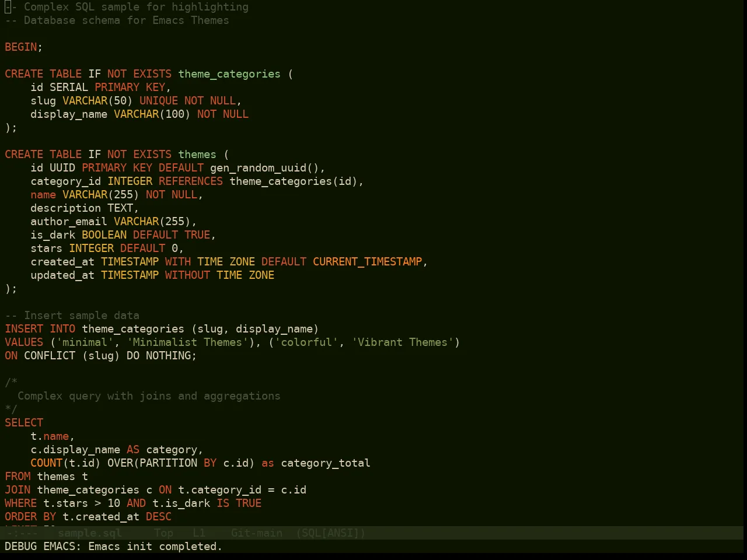Click the Top position indicator in mode line

pyautogui.click(x=163, y=533)
